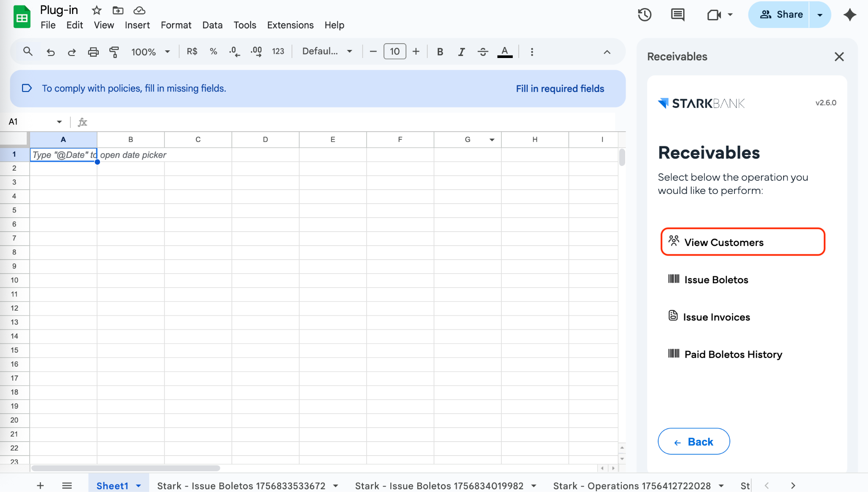
Task: Open the comments panel icon
Action: pyautogui.click(x=677, y=15)
